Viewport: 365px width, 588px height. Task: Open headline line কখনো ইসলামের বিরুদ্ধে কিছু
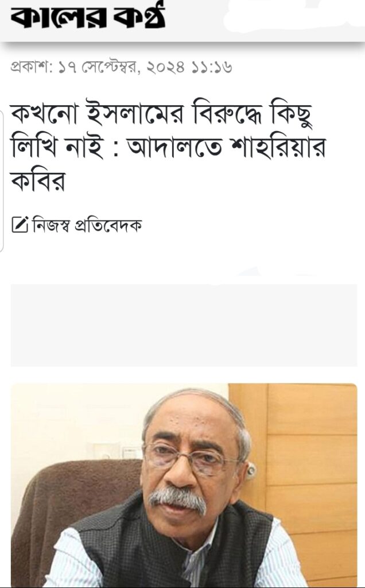[x=161, y=114]
